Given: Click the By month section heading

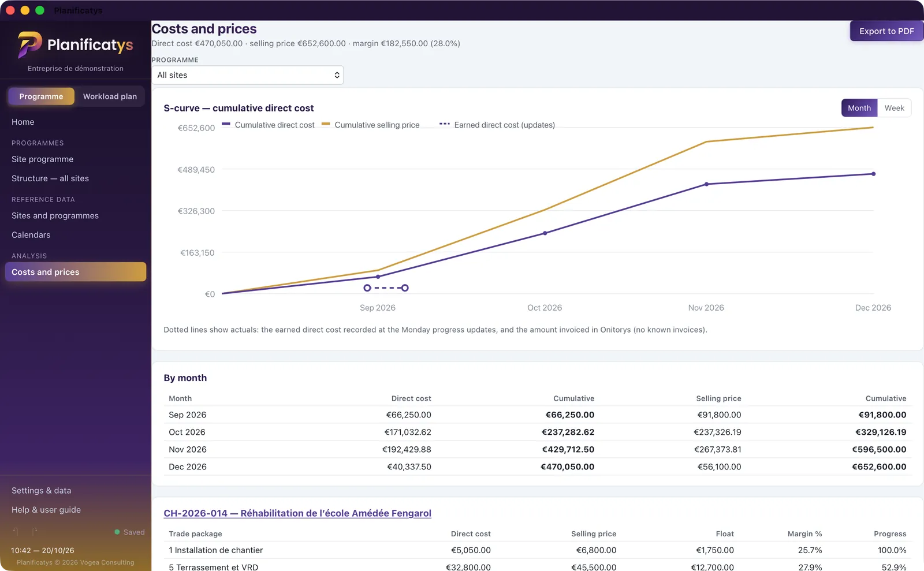Looking at the screenshot, I should (185, 378).
